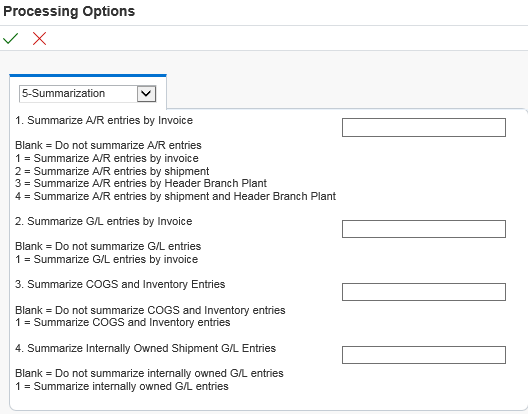Click '2 = Summarize A/R entries by shipment' text
The width and height of the screenshot is (528, 414).
pyautogui.click(x=112, y=171)
